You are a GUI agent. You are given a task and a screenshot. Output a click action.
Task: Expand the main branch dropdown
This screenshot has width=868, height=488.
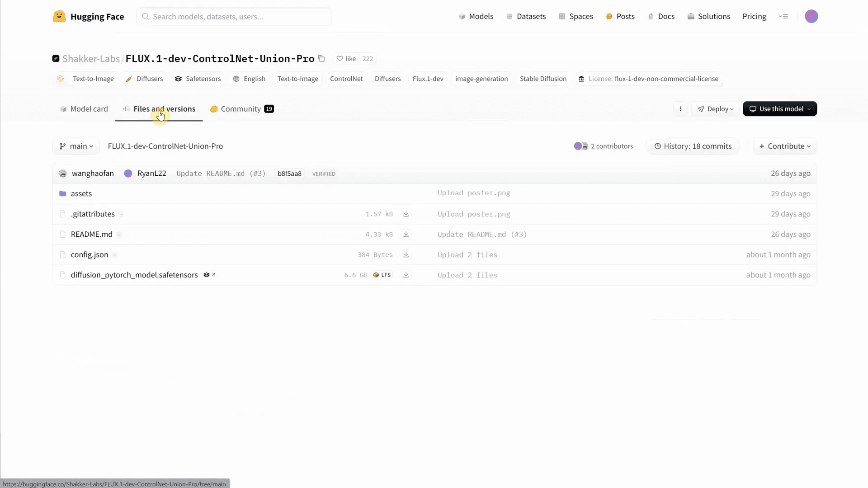tap(76, 146)
